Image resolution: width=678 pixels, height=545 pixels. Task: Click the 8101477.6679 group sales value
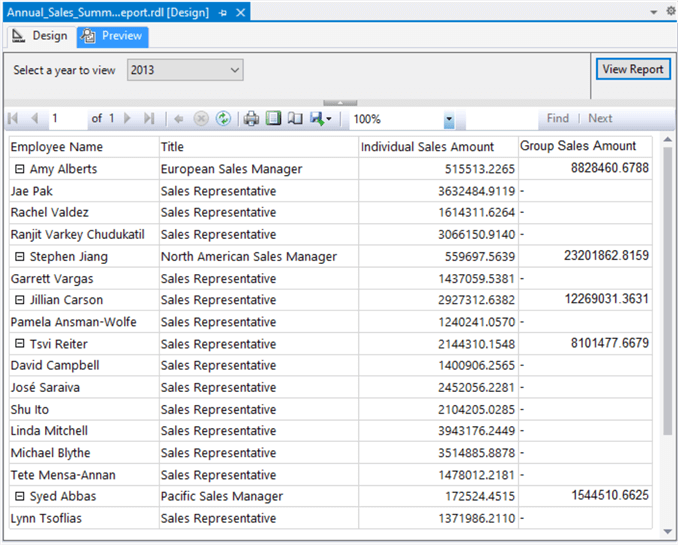coord(610,343)
